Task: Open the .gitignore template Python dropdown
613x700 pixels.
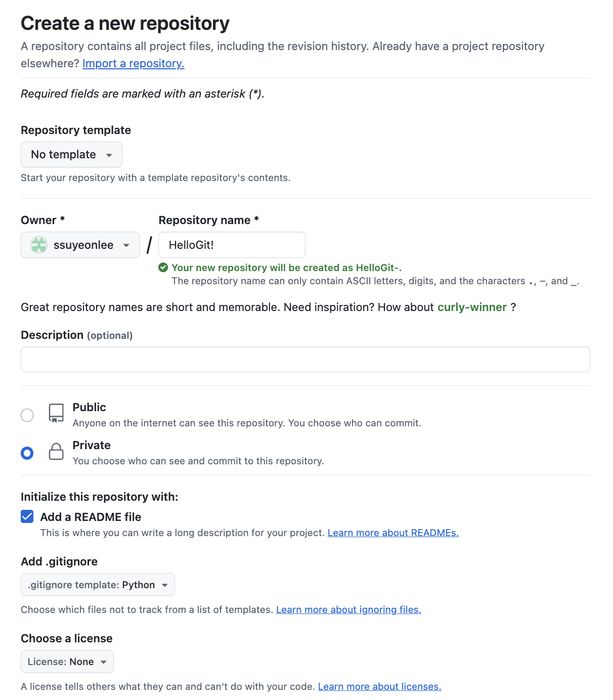Action: click(98, 585)
